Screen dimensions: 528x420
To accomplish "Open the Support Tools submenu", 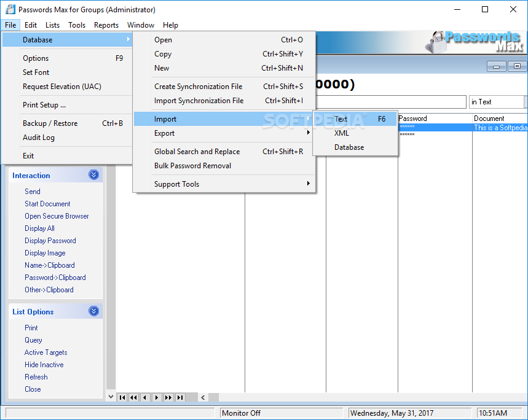I will 224,184.
